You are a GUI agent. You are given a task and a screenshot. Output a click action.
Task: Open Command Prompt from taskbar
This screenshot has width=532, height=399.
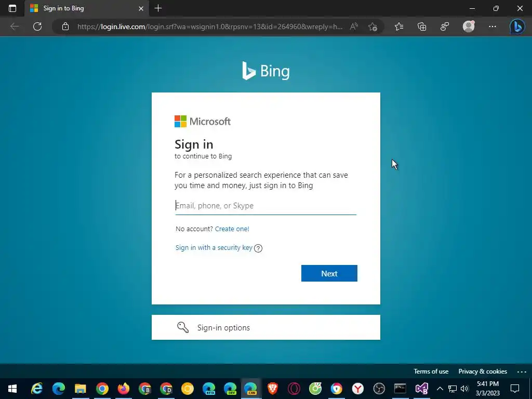pyautogui.click(x=401, y=389)
